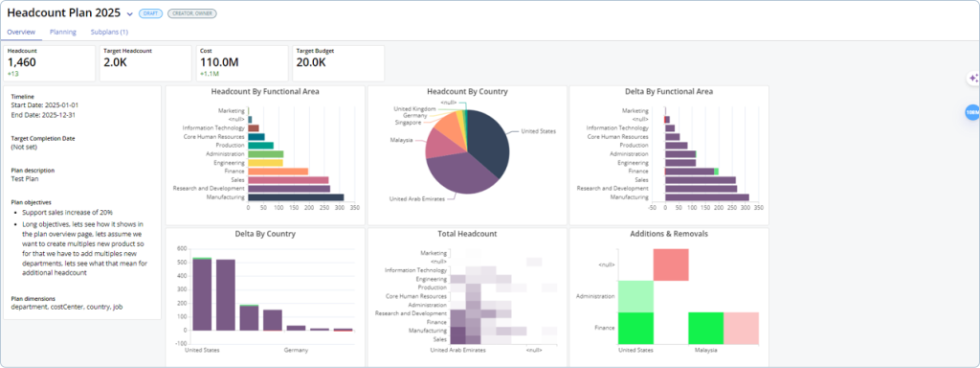Select yellow Engineering bar in Headcount By Functional Area
Image resolution: width=980 pixels, height=368 pixels.
tap(266, 163)
